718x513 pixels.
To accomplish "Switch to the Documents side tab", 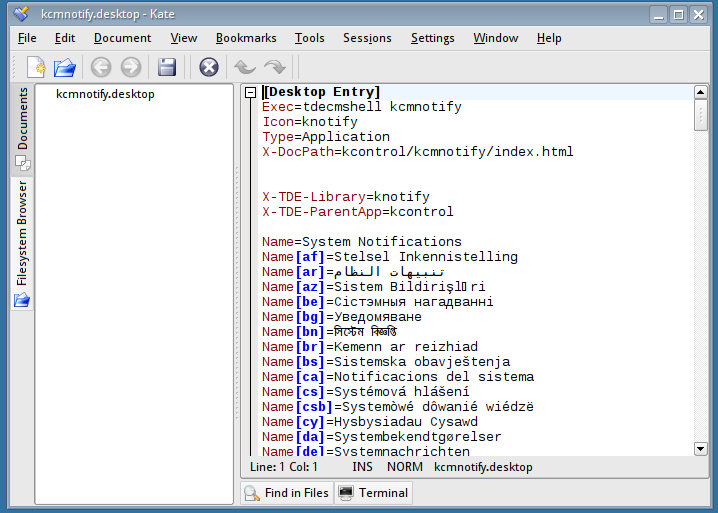I will 22,130.
